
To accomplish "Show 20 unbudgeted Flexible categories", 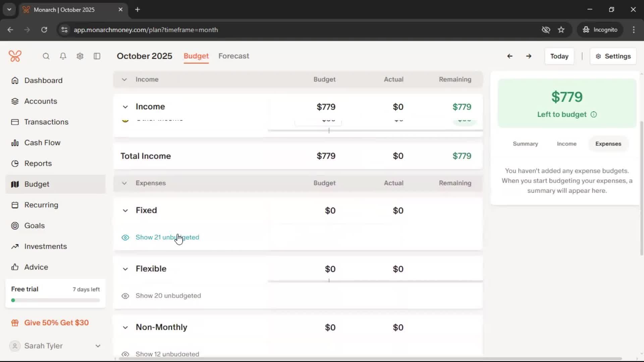I will (x=168, y=296).
